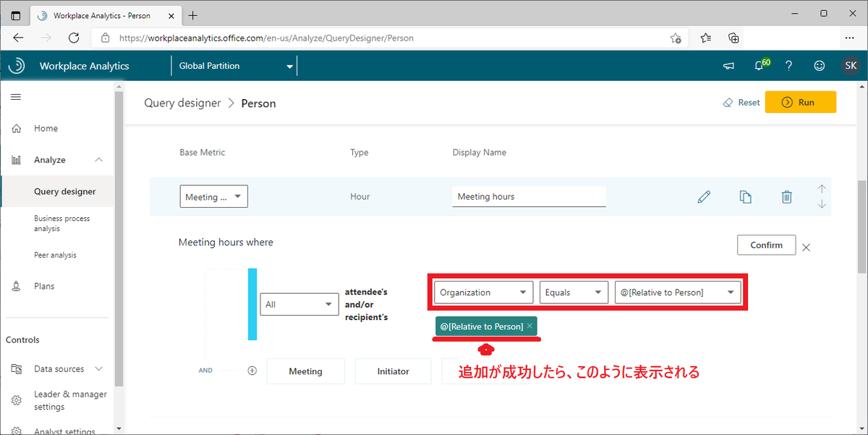Move Meeting hours metric up

(822, 188)
